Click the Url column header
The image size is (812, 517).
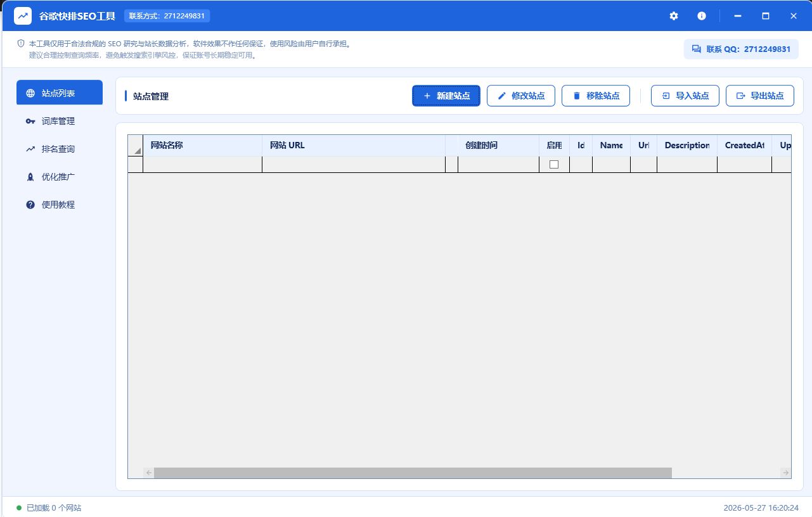(643, 146)
